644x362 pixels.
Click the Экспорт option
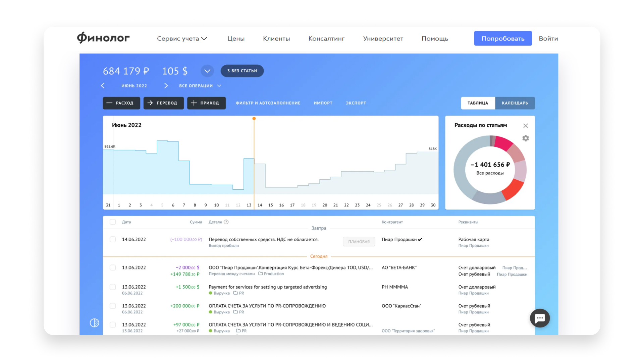pyautogui.click(x=356, y=103)
